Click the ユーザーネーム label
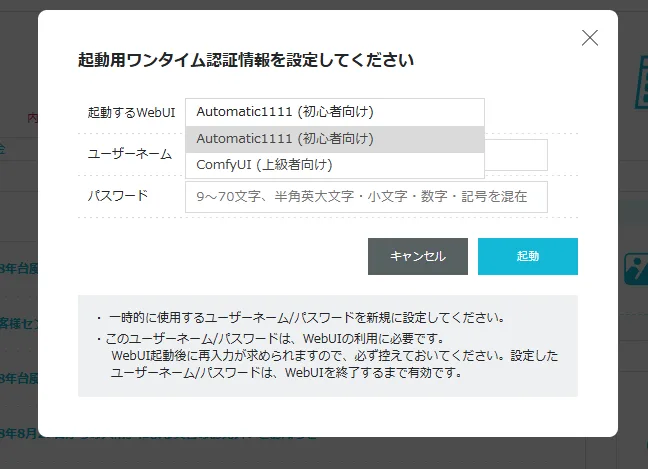This screenshot has width=648, height=469. pyautogui.click(x=129, y=154)
